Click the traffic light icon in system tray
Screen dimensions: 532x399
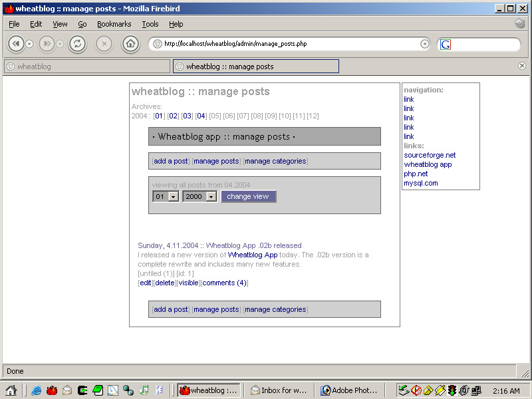[452, 390]
